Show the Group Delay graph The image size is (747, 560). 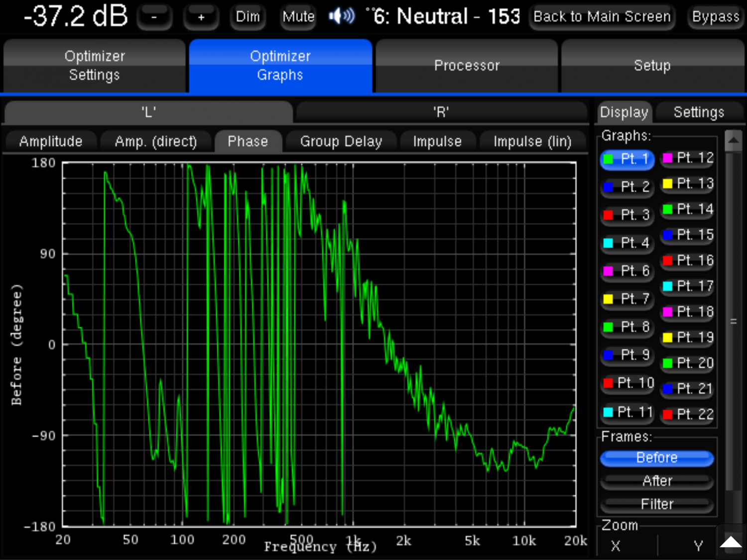click(341, 141)
